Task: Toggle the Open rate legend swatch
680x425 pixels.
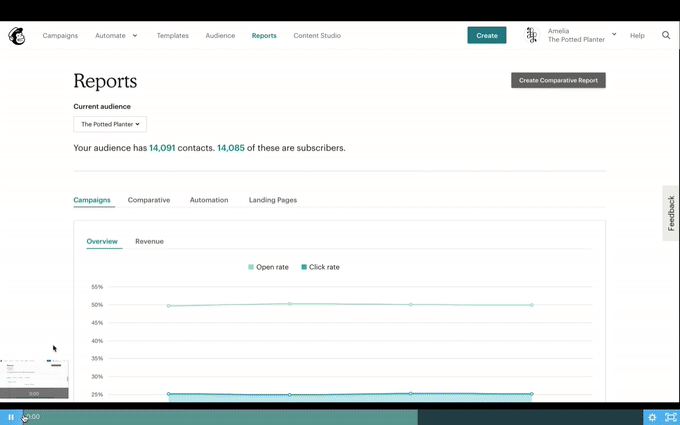Action: click(251, 267)
